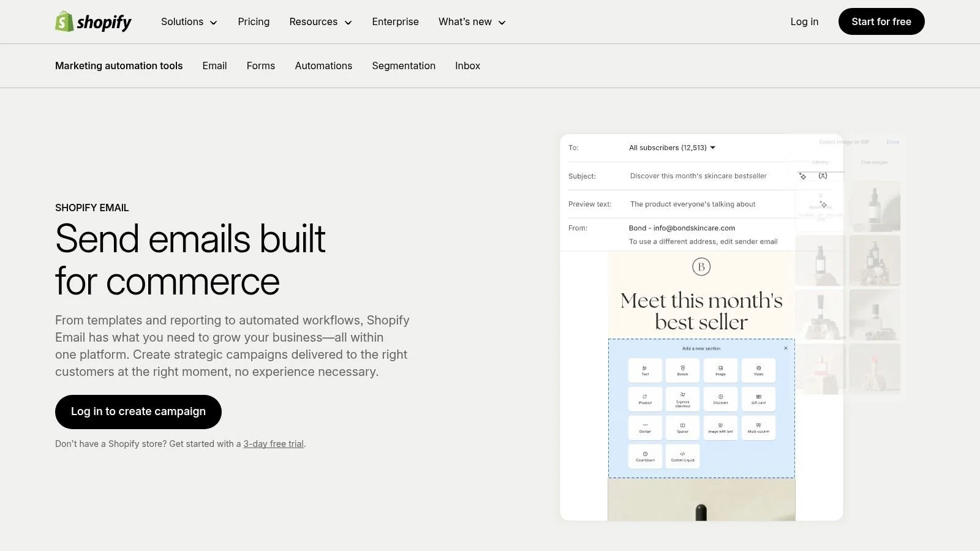Add the Discount section tile
Screen dimensions: 980x551
(720, 399)
